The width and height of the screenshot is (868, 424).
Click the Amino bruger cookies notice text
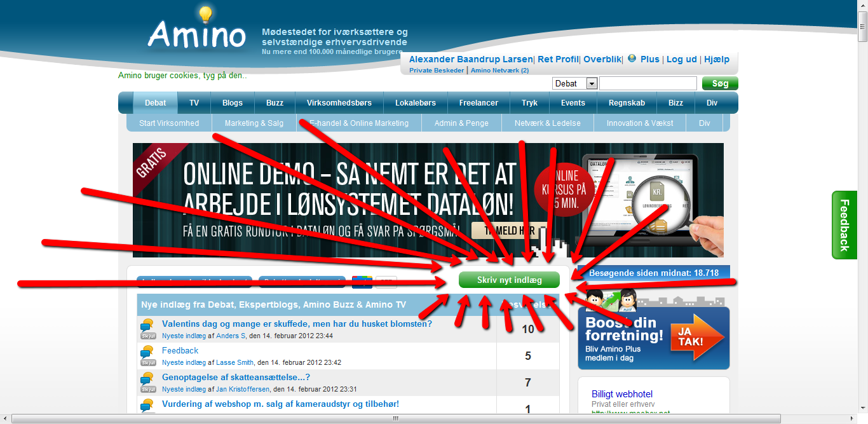coord(182,76)
